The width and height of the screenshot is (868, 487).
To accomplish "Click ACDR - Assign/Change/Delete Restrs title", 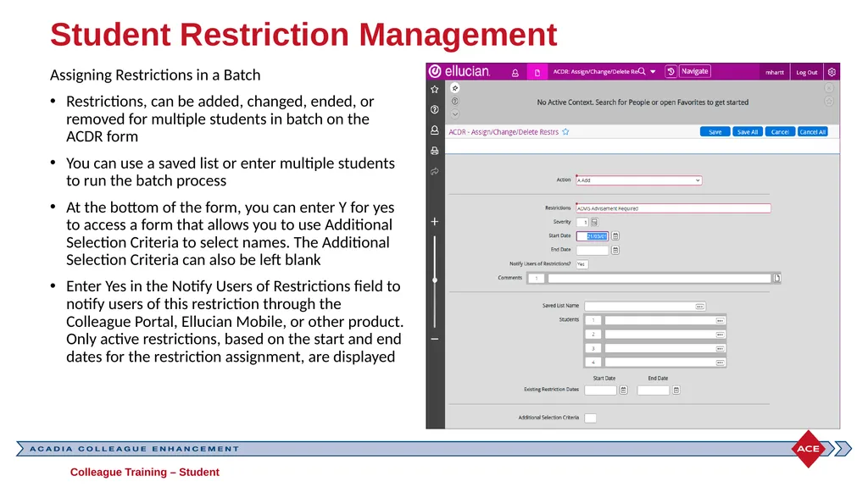I will (504, 132).
